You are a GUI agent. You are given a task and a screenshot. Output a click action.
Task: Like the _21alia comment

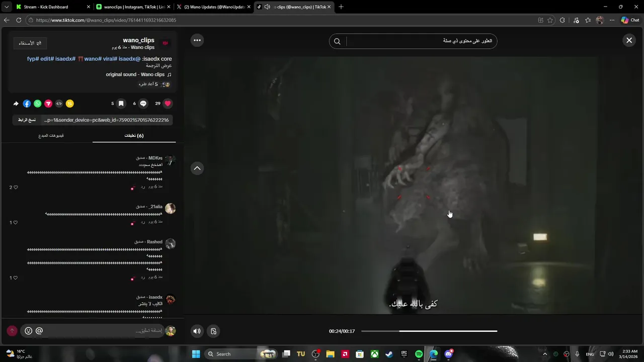(16, 222)
